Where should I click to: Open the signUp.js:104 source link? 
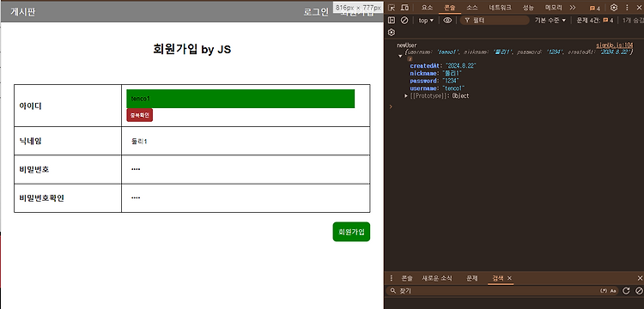point(615,45)
